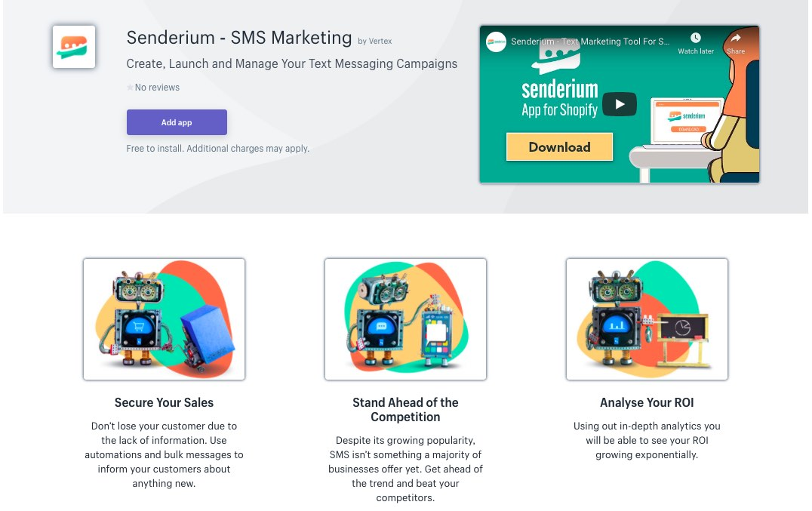
Task: Click the Watch later clock icon
Action: (696, 38)
